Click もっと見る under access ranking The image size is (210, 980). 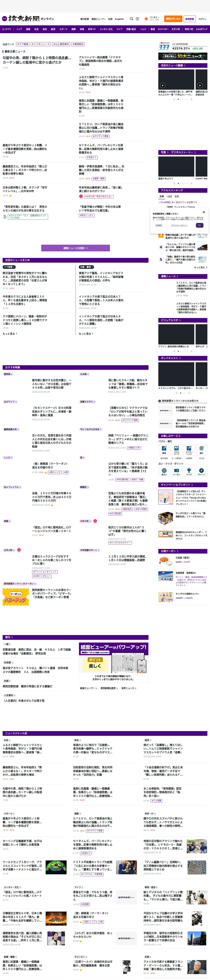pos(201,267)
